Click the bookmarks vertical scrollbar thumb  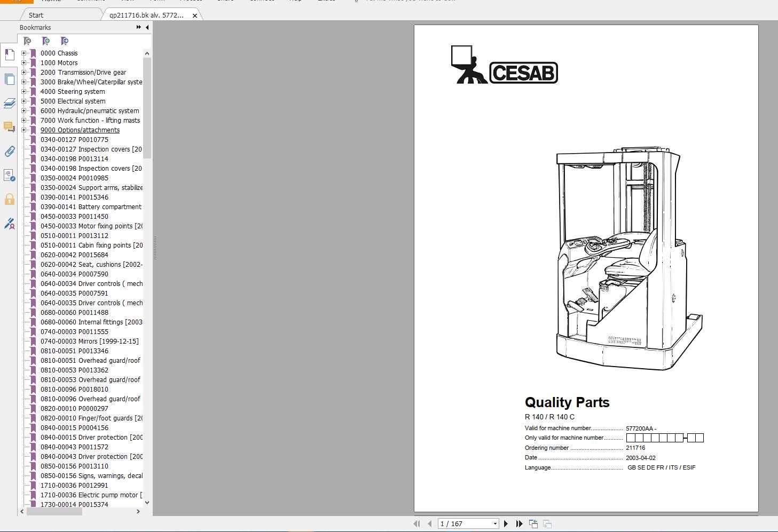(x=147, y=108)
